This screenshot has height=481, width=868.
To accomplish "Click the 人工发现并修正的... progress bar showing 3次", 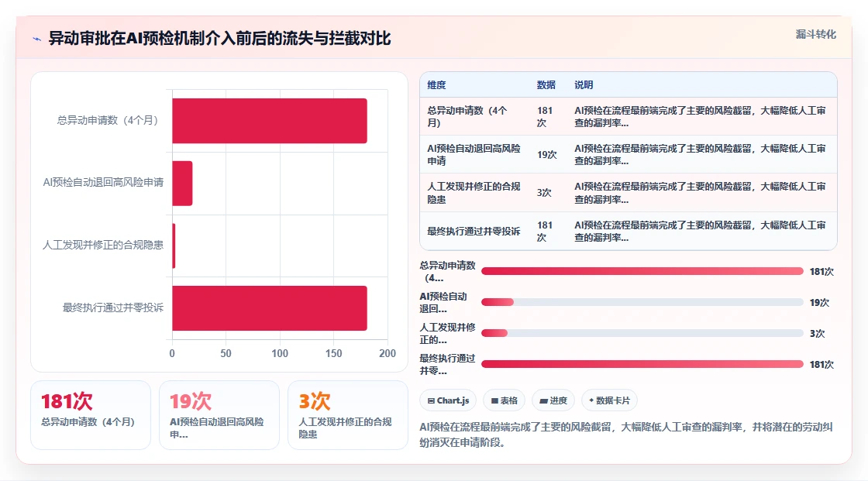I will click(x=642, y=333).
